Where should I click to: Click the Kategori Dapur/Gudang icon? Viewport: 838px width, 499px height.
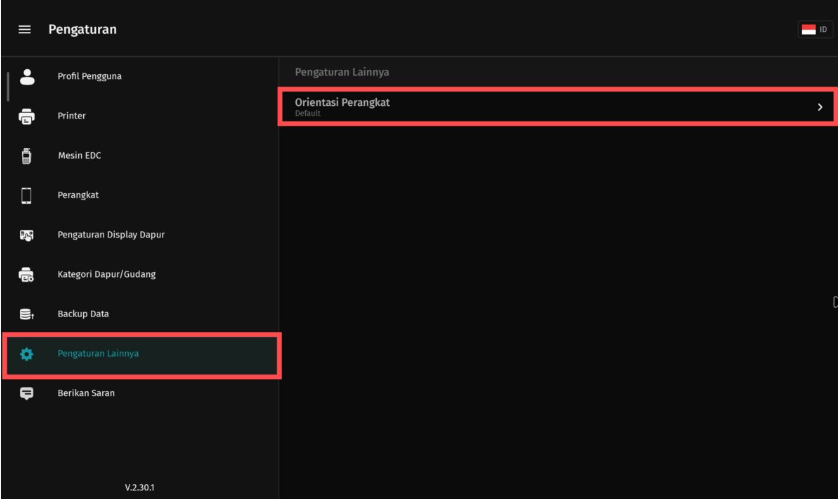pos(27,274)
